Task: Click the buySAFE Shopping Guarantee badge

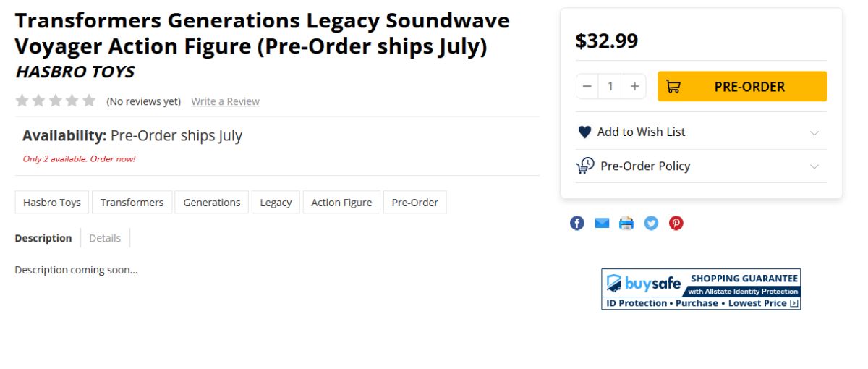Action: click(700, 289)
